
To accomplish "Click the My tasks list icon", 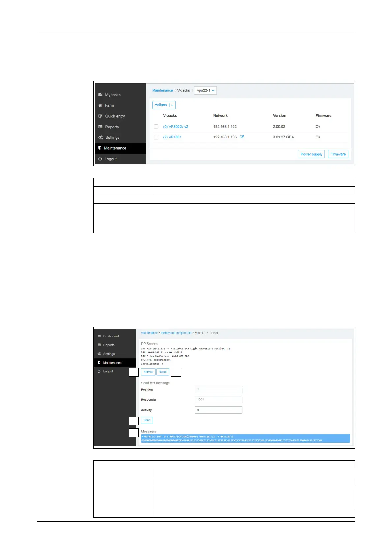I will tap(100, 95).
